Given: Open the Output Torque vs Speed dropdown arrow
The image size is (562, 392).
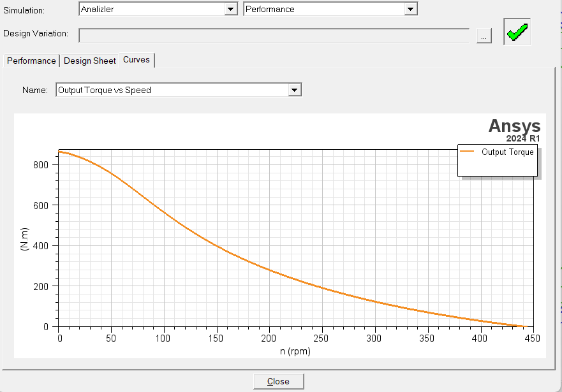Looking at the screenshot, I should [x=294, y=91].
